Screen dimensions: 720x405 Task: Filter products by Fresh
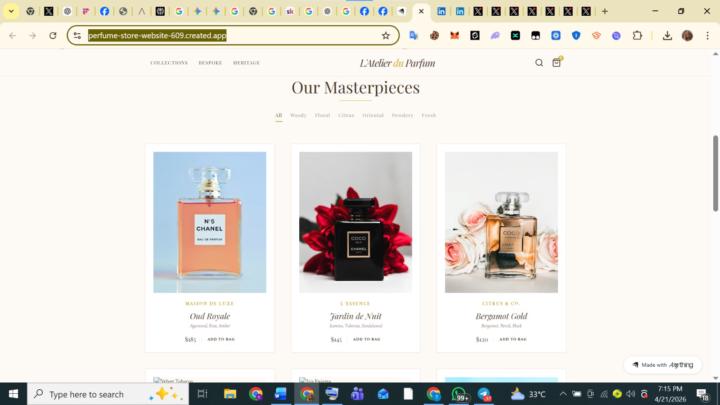tap(429, 115)
